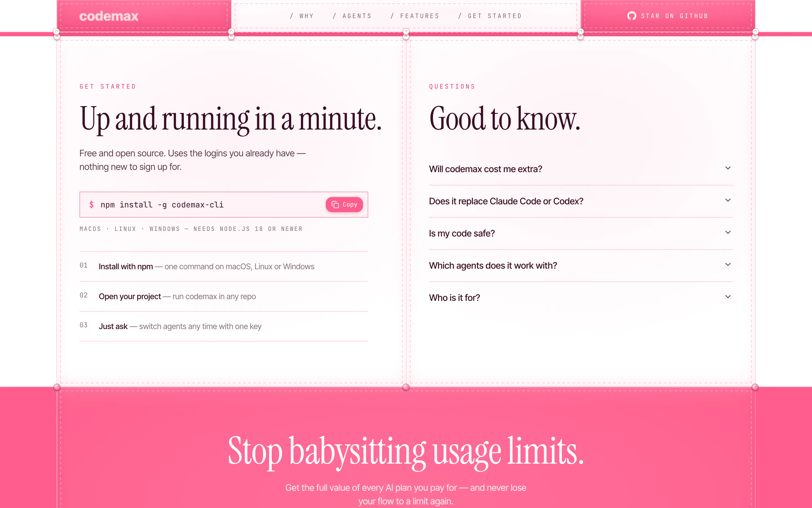Open the Features nav link
Screen dimensions: 812x508
415,16
